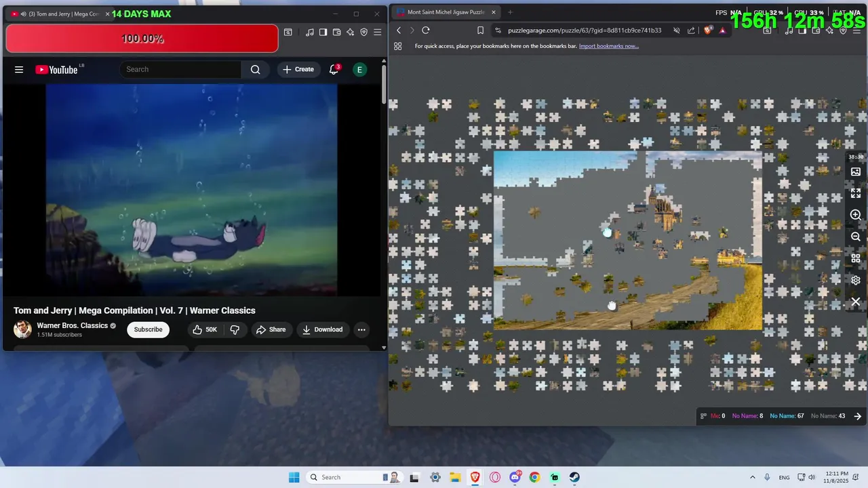Switch to Mont Saint Michel Jigsaw Puzzle tab
Image resolution: width=868 pixels, height=488 pixels.
coord(446,12)
